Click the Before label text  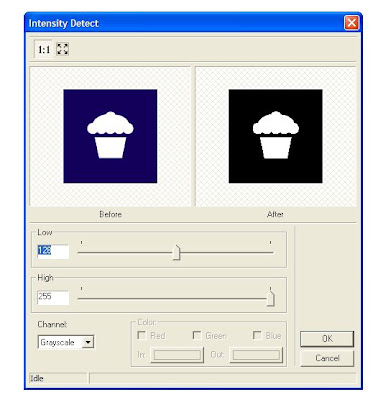pyautogui.click(x=110, y=214)
